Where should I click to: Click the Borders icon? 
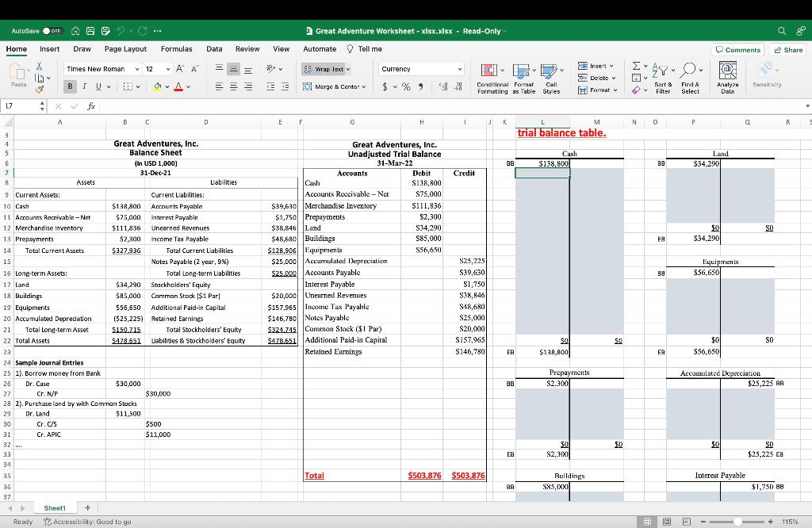click(127, 86)
